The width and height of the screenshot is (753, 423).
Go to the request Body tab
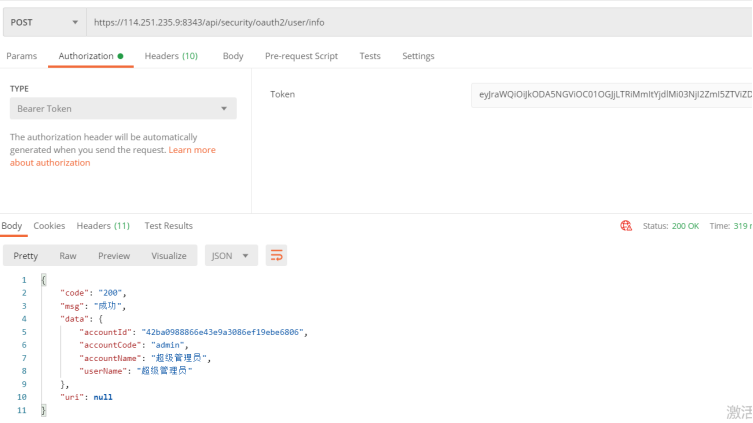coord(233,56)
